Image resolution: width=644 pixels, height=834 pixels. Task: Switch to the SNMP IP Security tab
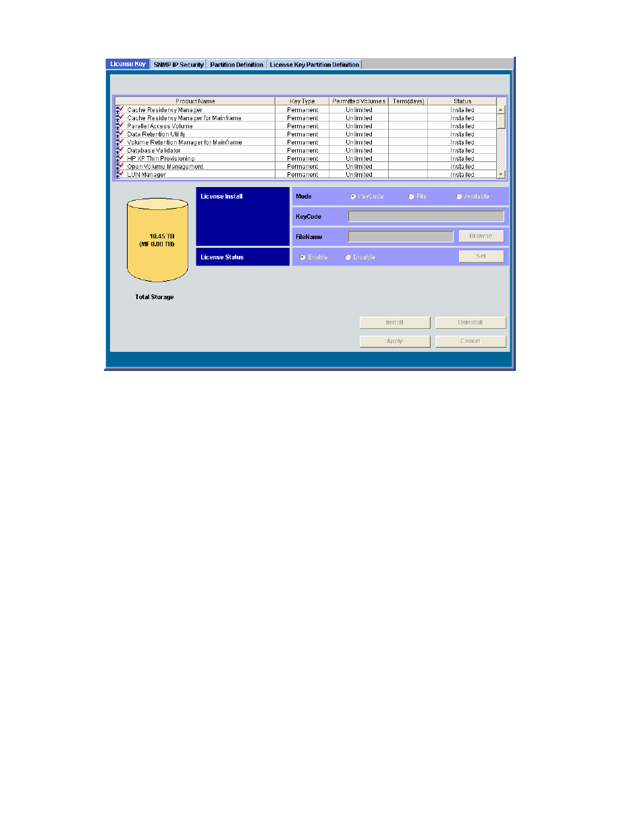click(178, 65)
